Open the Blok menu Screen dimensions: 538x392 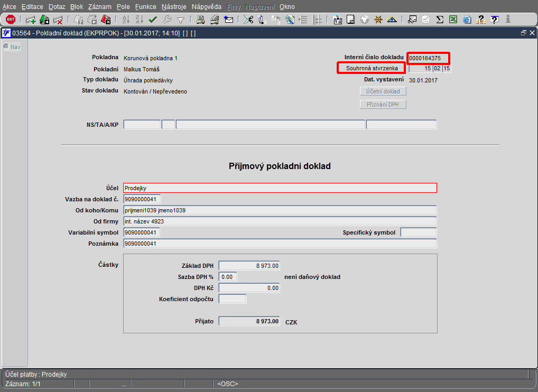[77, 7]
